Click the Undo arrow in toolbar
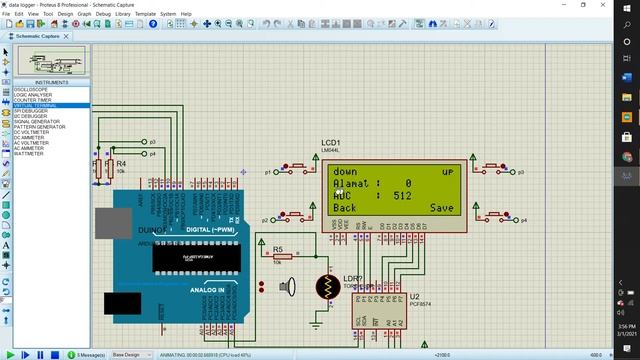Viewport: 640px width, 360px height. coord(266,24)
